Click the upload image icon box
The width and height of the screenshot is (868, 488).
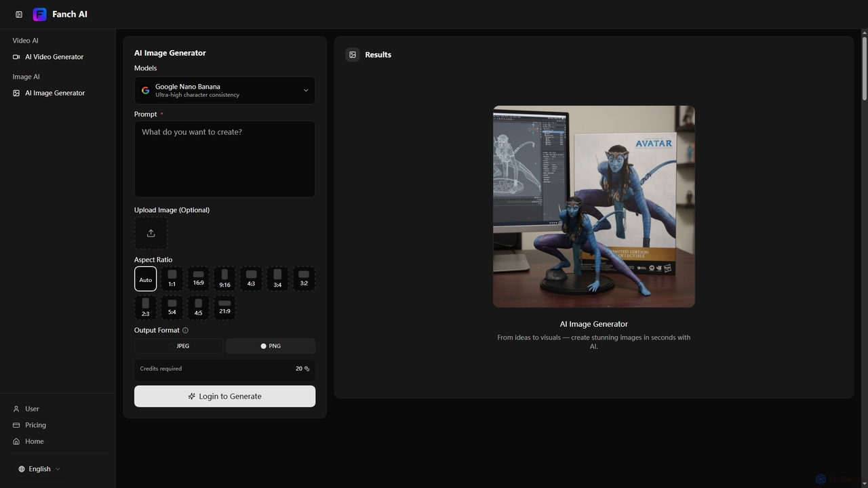tap(151, 233)
